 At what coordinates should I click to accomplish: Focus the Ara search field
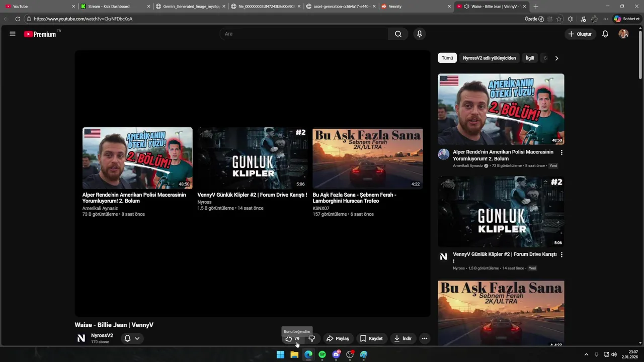click(304, 34)
